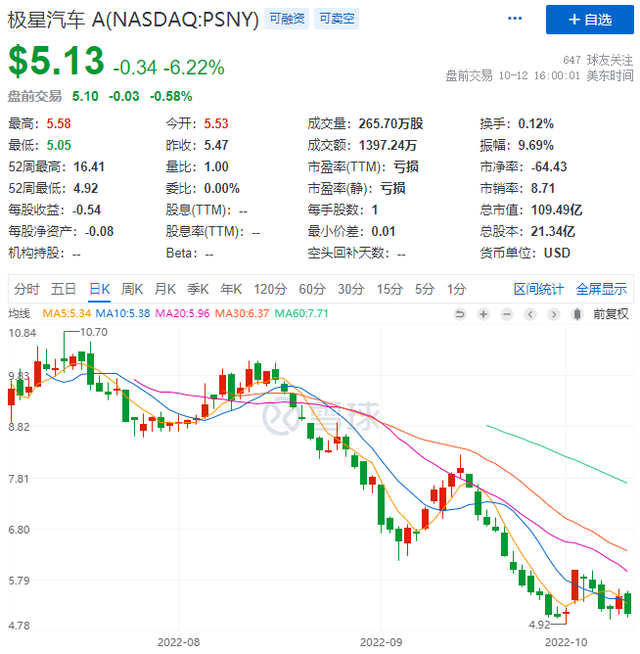640x654 pixels.
Task: Select the 日K chart tab
Action: 100,289
